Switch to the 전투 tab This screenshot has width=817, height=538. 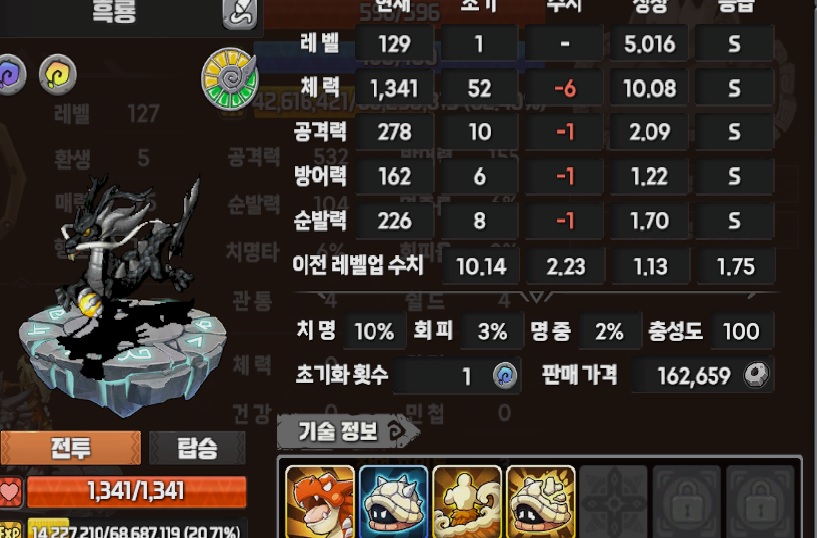70,447
